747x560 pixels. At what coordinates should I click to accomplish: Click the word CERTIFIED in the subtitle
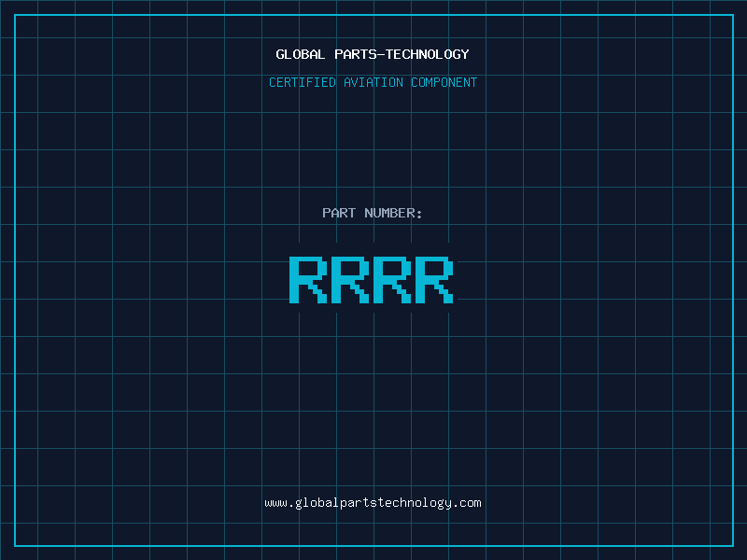coord(303,82)
